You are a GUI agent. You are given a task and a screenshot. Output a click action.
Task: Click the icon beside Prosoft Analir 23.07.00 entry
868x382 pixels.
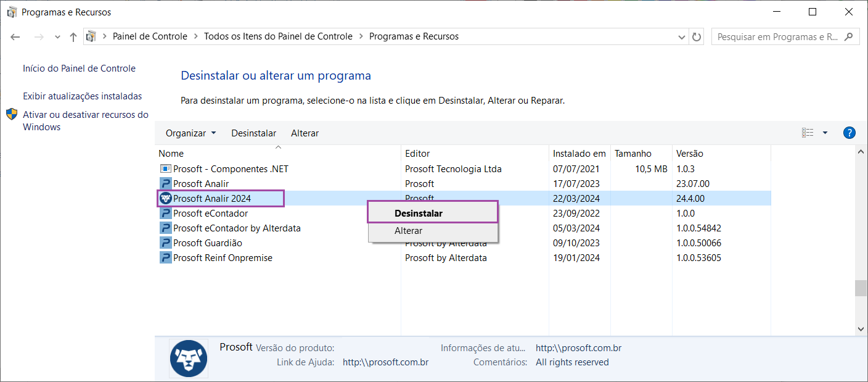165,184
